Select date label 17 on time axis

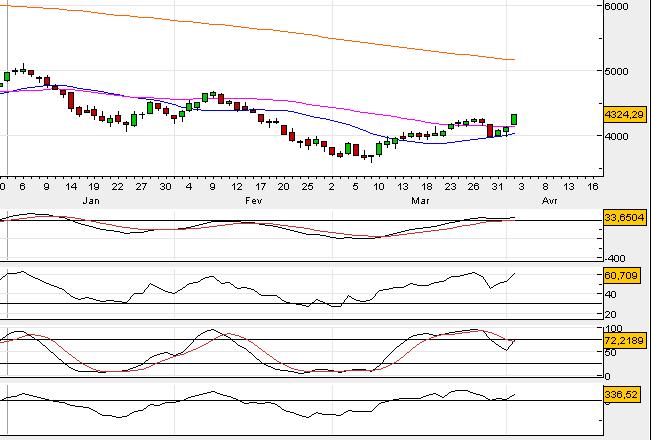coord(260,187)
